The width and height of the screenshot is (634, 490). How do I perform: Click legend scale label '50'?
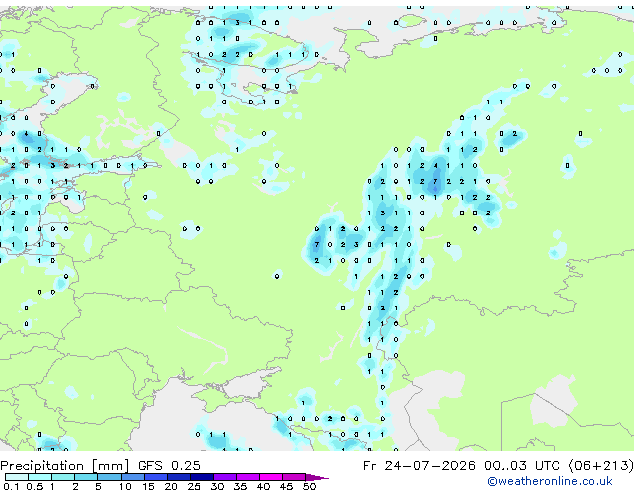pyautogui.click(x=310, y=486)
